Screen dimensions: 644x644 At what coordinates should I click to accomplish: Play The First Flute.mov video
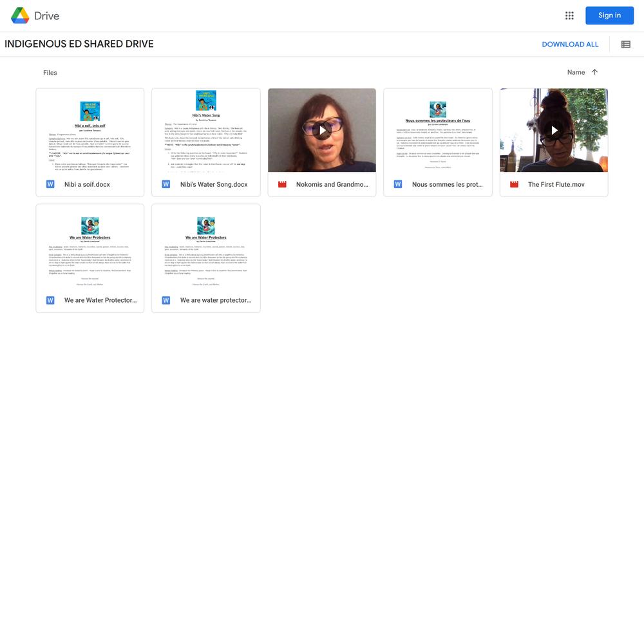pyautogui.click(x=554, y=131)
